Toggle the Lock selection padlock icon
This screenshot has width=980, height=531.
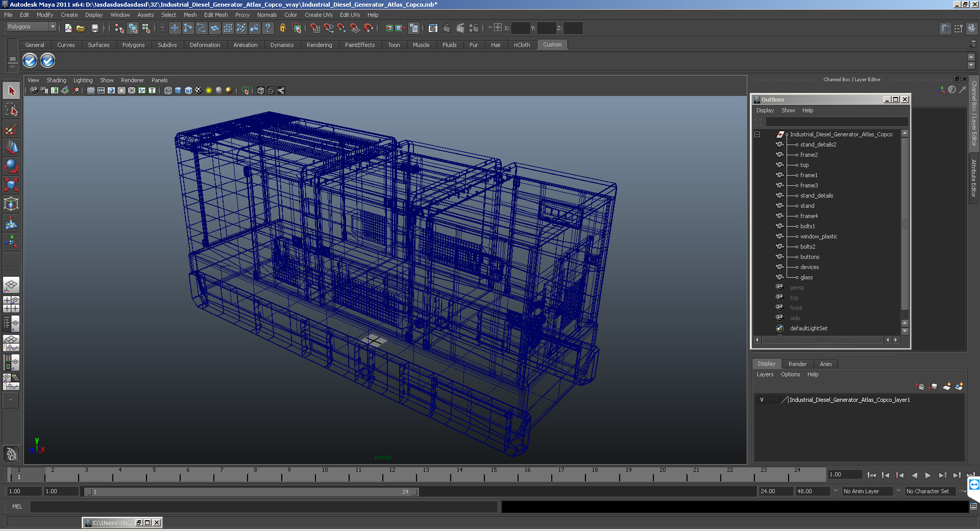tap(282, 28)
